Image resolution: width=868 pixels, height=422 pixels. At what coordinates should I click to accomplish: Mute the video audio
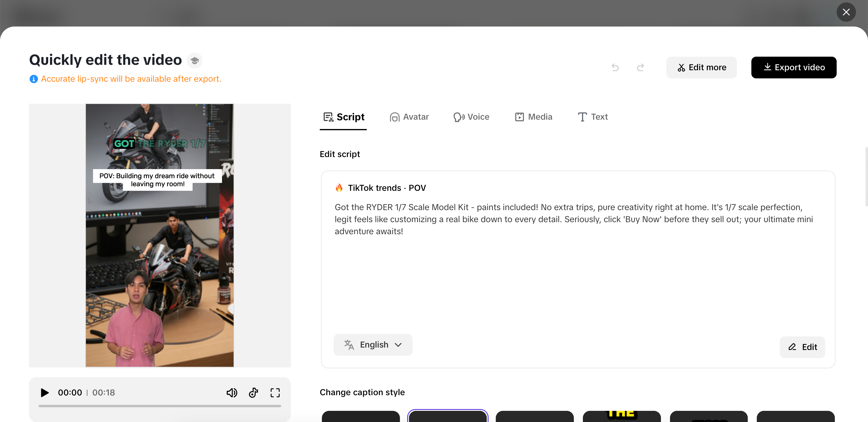[x=232, y=393]
